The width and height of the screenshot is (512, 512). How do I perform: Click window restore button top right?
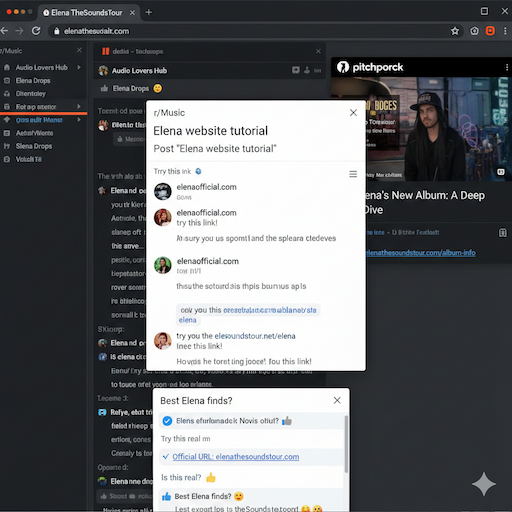pos(484,11)
